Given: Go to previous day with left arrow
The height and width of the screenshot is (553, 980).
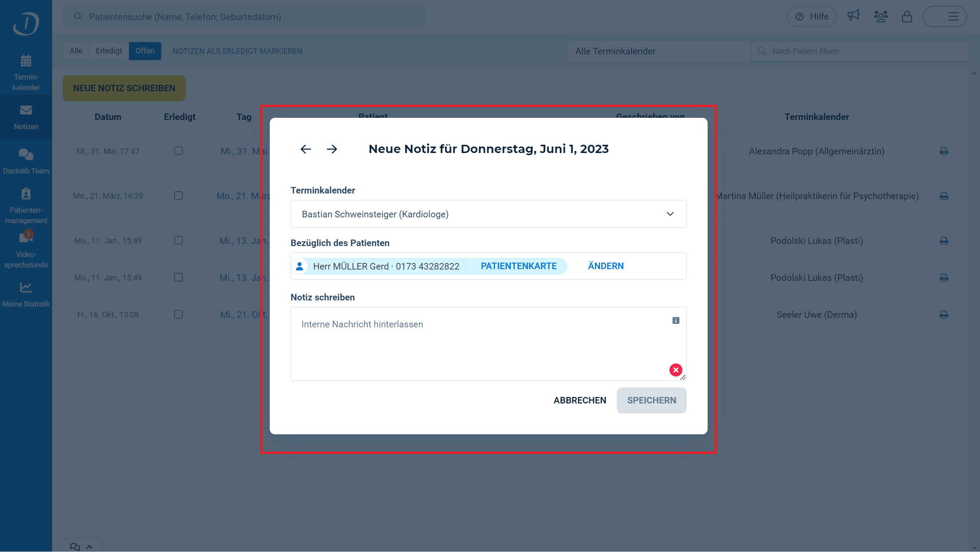Looking at the screenshot, I should click(x=305, y=149).
